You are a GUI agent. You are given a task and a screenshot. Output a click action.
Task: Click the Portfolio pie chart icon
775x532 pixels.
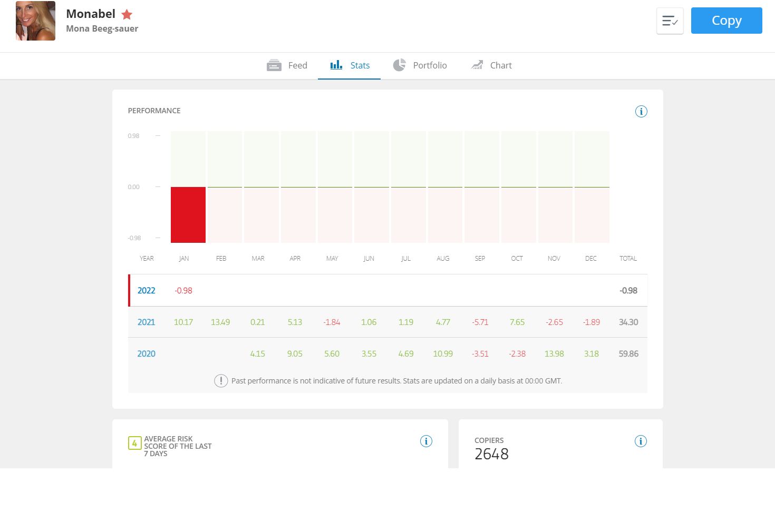tap(400, 65)
